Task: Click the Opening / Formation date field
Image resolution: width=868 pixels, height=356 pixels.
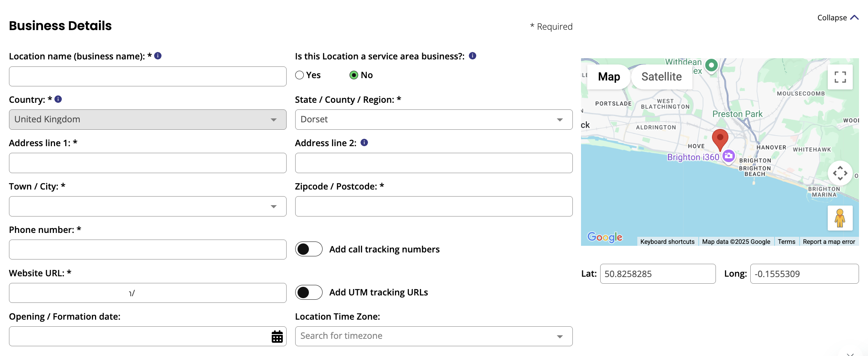Action: (148, 336)
